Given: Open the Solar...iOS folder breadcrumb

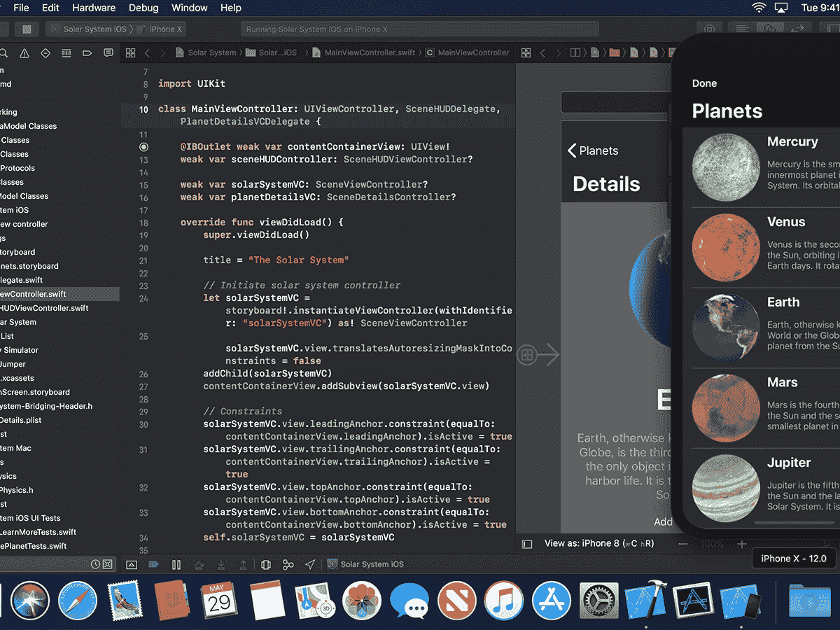Looking at the screenshot, I should point(272,52).
